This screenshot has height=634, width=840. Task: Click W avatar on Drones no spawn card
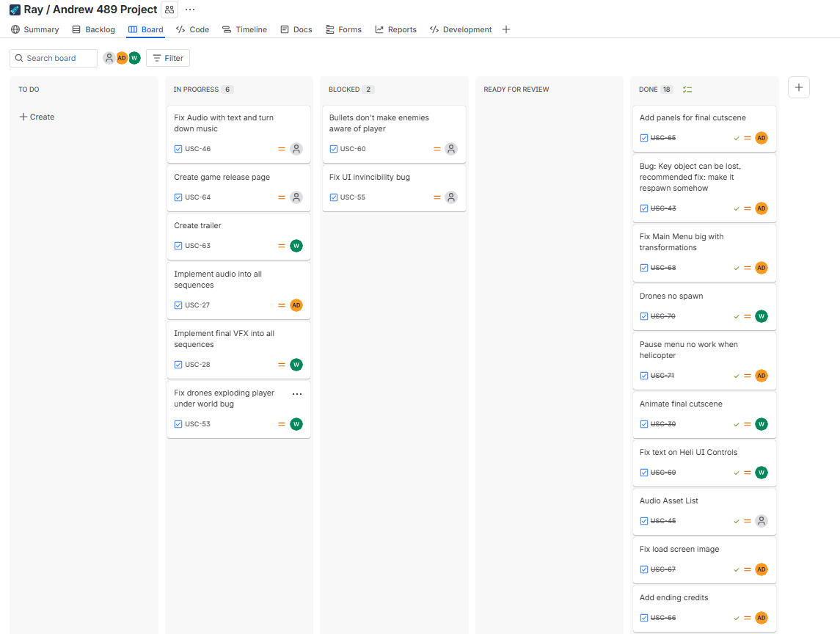[x=762, y=316]
